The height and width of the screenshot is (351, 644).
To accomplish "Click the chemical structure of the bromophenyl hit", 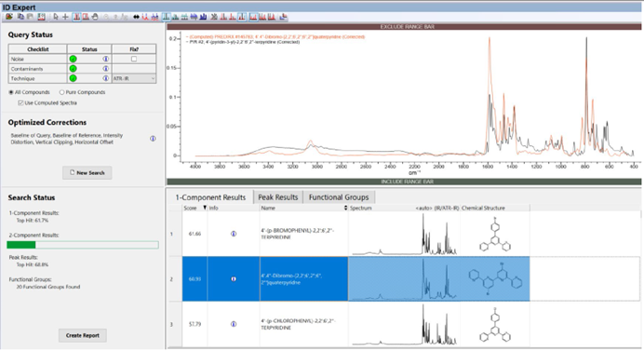I will click(x=495, y=234).
